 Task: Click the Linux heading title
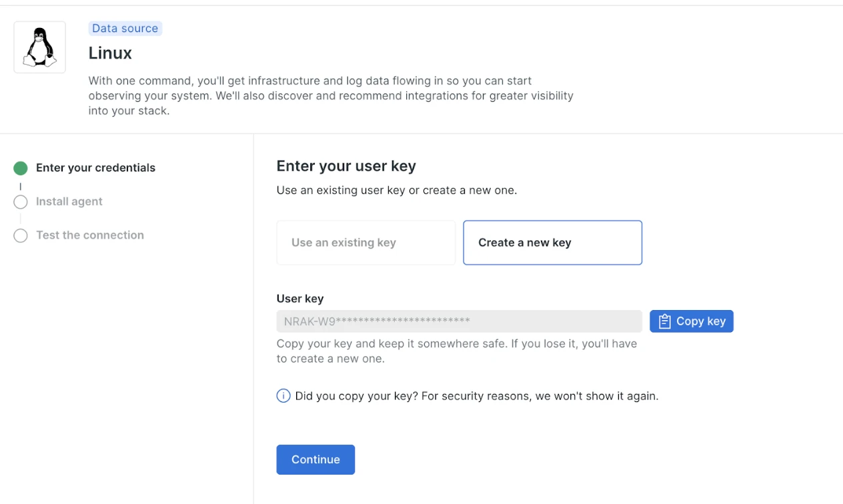pyautogui.click(x=110, y=53)
